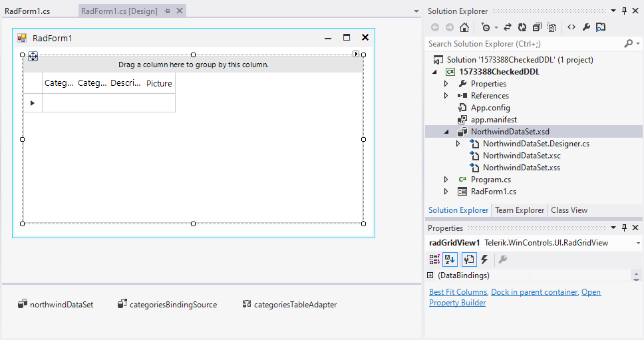Select App.config file
The image size is (644, 340).
point(490,108)
